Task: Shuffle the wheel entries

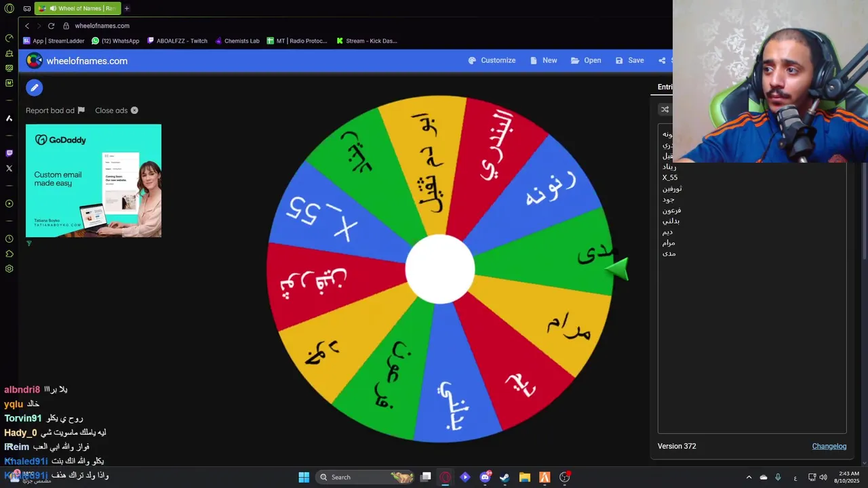Action: click(x=665, y=109)
